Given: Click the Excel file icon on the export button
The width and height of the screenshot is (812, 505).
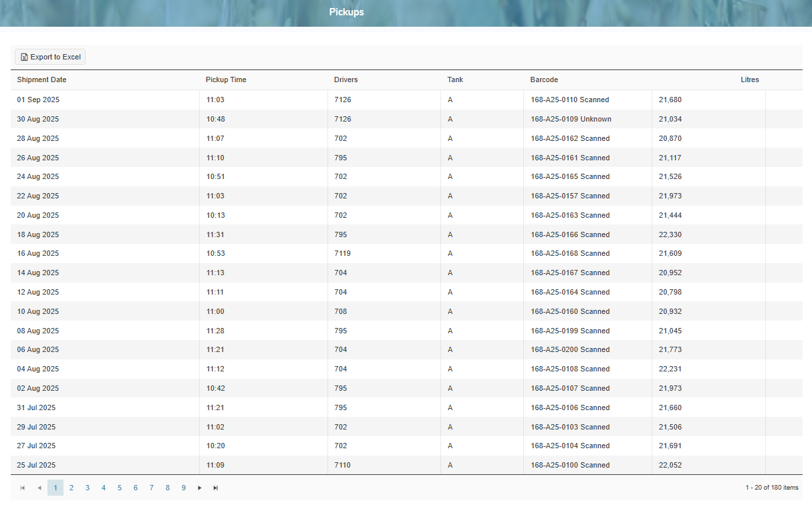Looking at the screenshot, I should pyautogui.click(x=23, y=57).
